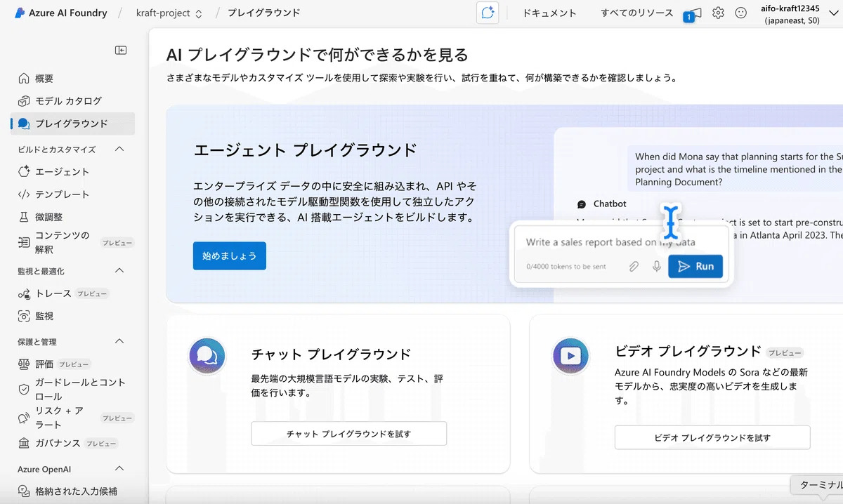Open ガードレールとコントロール in sidebar
This screenshot has height=504, width=843.
coord(73,390)
